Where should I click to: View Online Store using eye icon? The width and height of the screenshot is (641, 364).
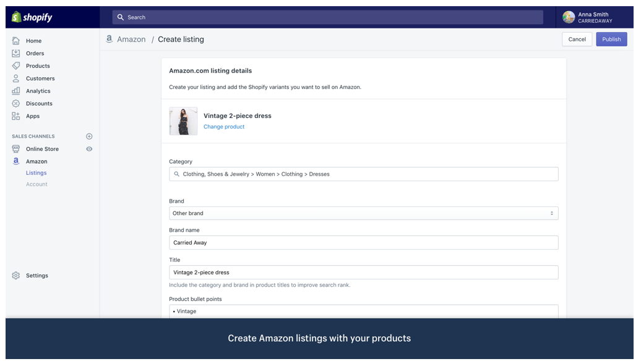[x=89, y=149]
